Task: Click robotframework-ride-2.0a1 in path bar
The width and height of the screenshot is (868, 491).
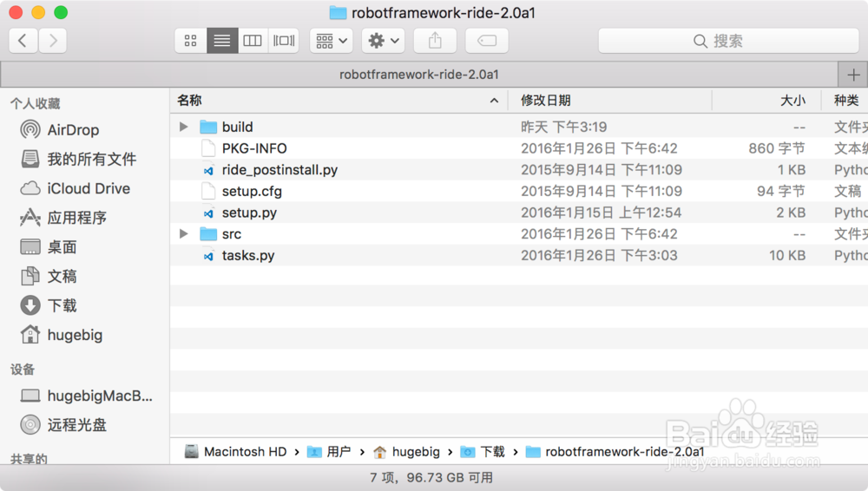Action: tap(615, 452)
